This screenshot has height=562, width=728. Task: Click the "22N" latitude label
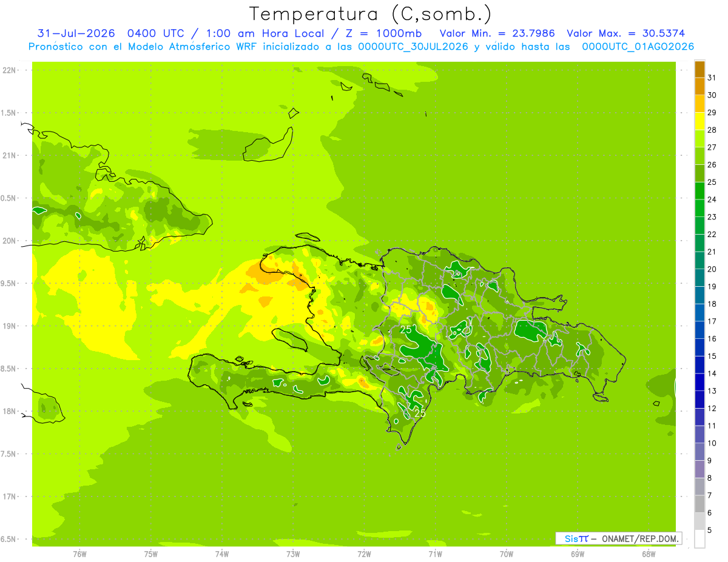(x=9, y=70)
